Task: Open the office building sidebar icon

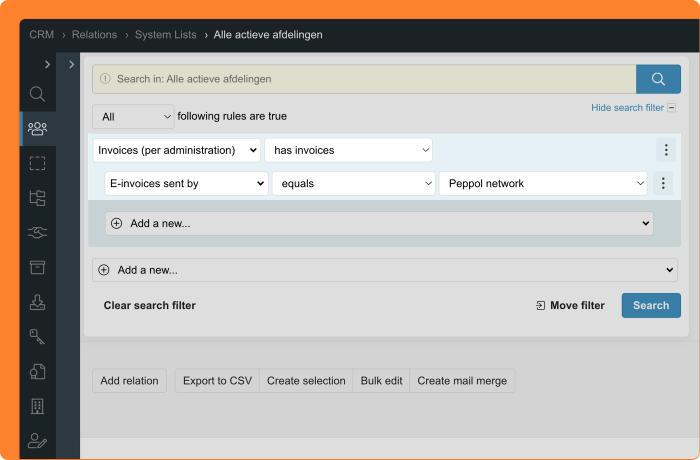Action: (38, 406)
